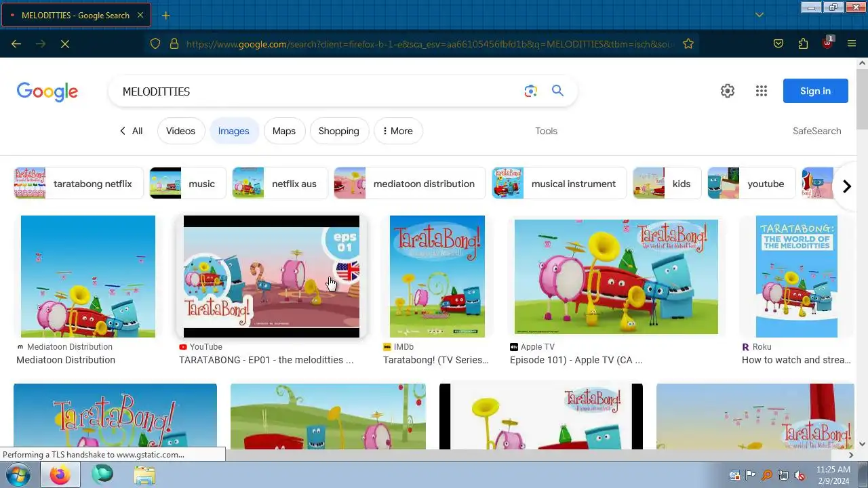Open uBlock Origin extension icon
This screenshot has height=488, width=868.
tap(827, 43)
